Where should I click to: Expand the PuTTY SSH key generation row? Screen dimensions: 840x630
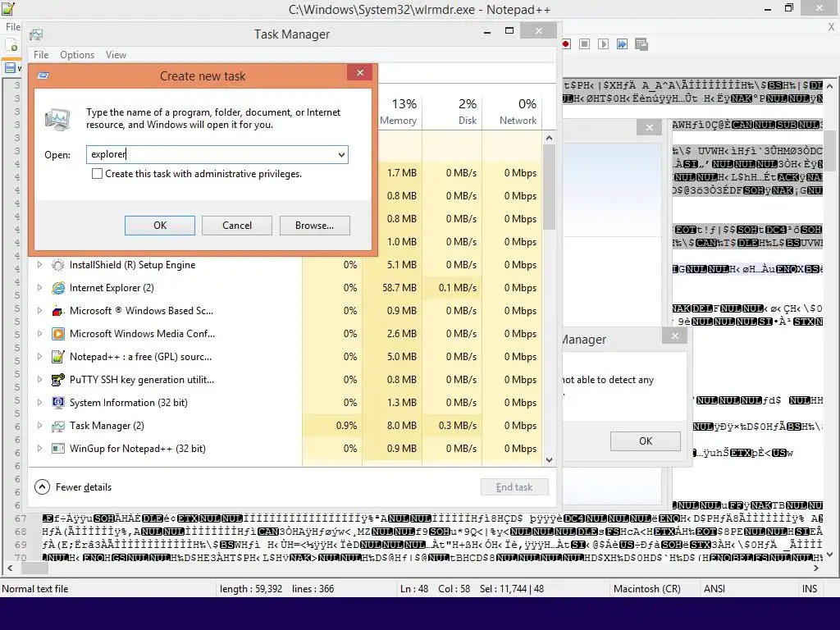39,380
